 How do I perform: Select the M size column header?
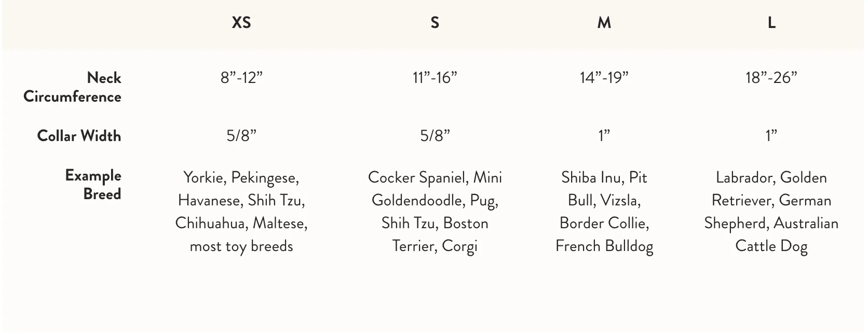[604, 22]
